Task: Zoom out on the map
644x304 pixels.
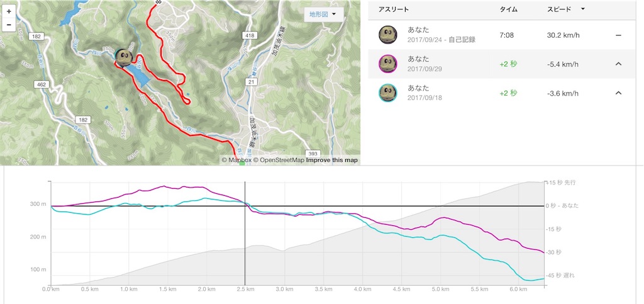Action: point(9,25)
